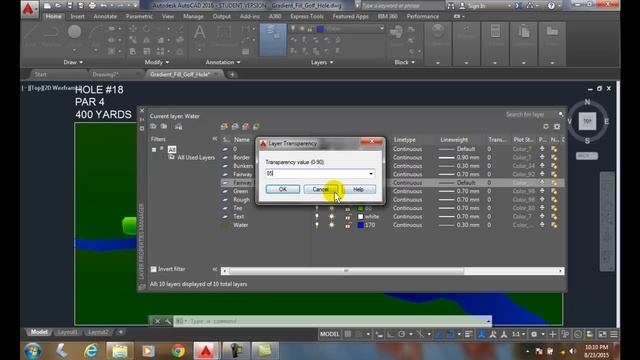Toggle the On/Off bulb for Water layer
Viewport: 640px width, 360px height.
317,225
